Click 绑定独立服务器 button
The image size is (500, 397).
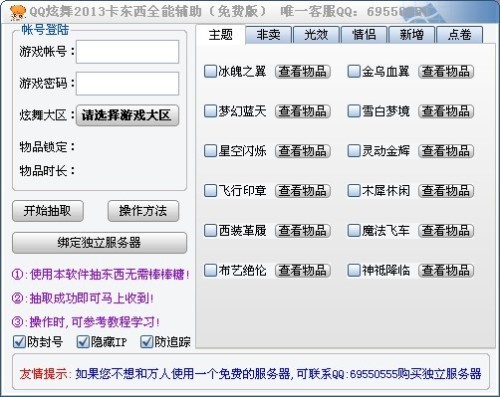pyautogui.click(x=99, y=243)
